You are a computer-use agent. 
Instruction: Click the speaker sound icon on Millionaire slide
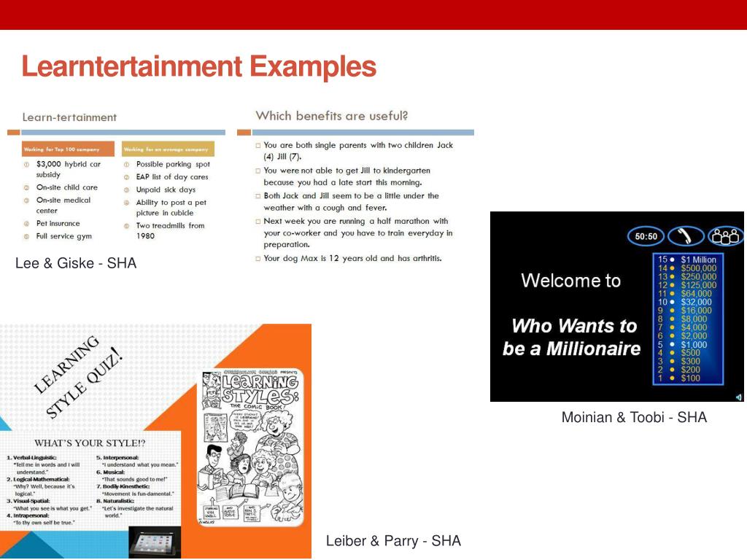(x=738, y=397)
